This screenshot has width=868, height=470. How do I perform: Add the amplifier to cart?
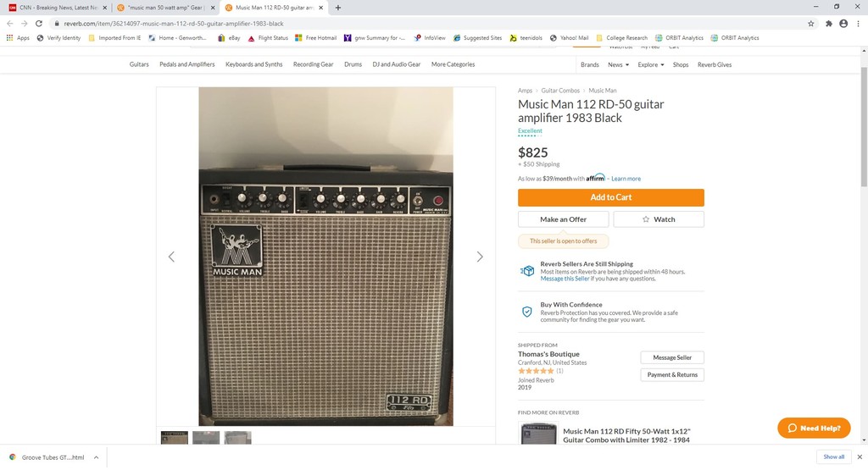click(611, 197)
